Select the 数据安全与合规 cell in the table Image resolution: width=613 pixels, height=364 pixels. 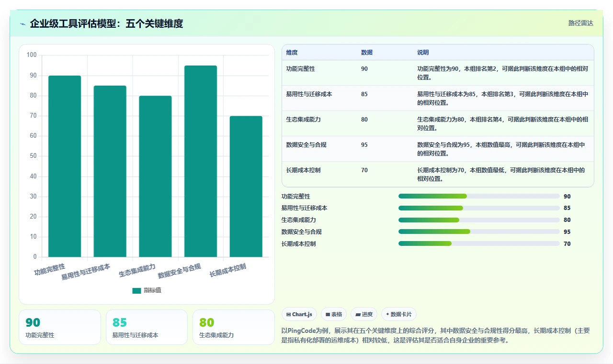coord(306,145)
